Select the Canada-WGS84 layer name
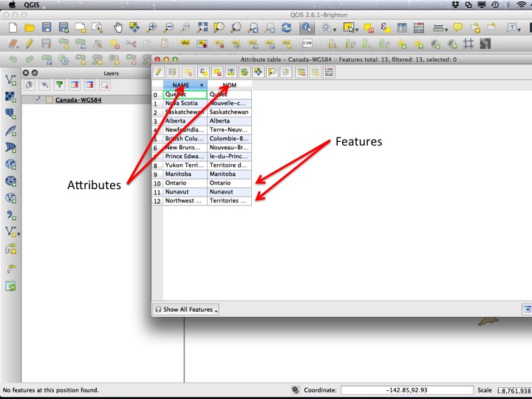The width and height of the screenshot is (532, 399). click(x=78, y=100)
